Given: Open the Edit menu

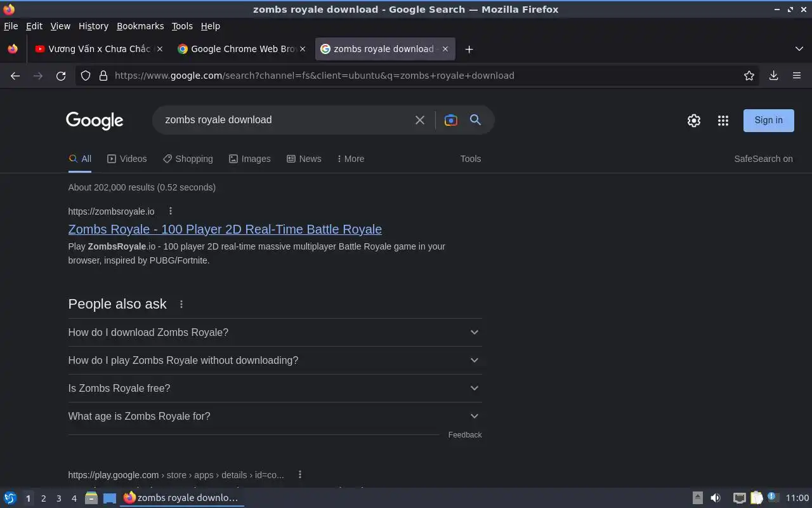Looking at the screenshot, I should point(34,26).
